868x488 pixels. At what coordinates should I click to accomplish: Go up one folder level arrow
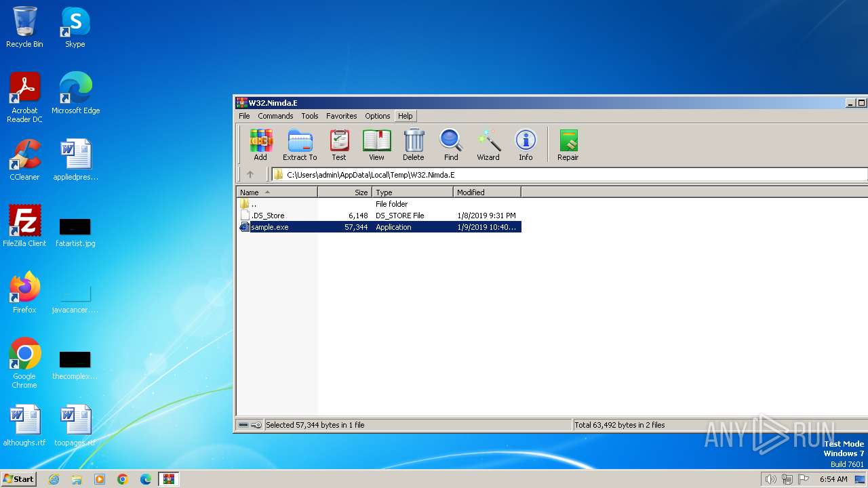250,174
